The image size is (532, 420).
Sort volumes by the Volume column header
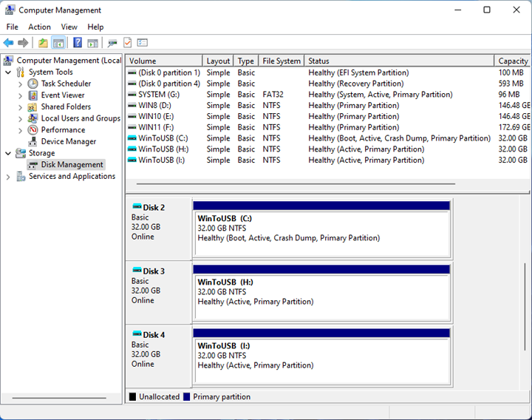(164, 61)
